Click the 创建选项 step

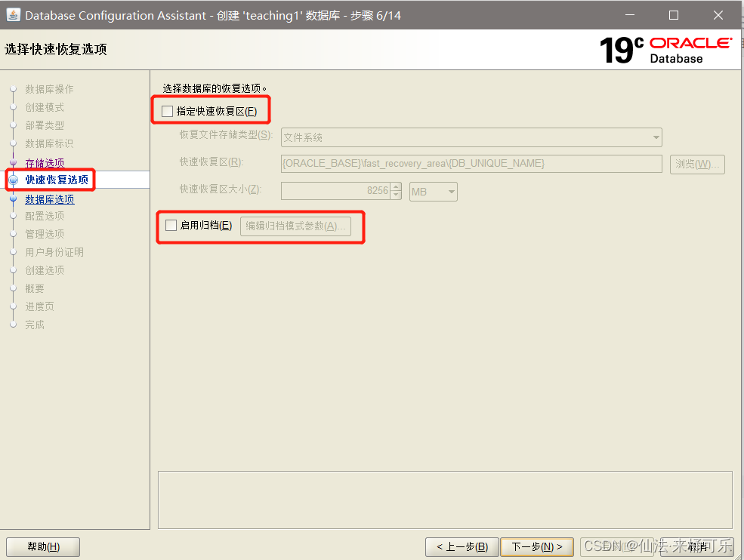tap(45, 269)
